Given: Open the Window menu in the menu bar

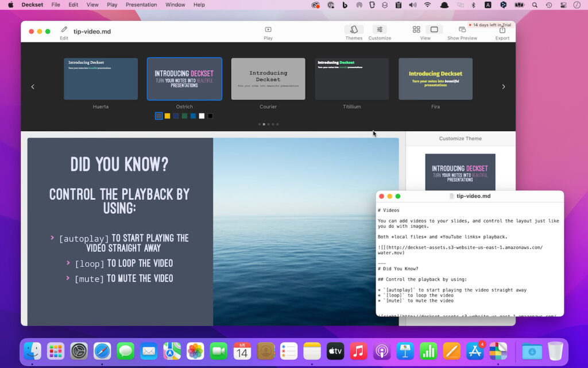Looking at the screenshot, I should click(175, 5).
